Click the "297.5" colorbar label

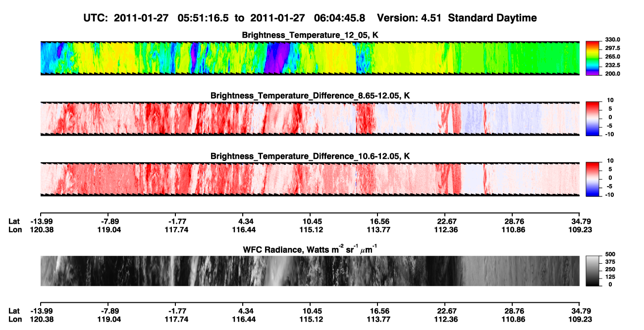(612, 48)
